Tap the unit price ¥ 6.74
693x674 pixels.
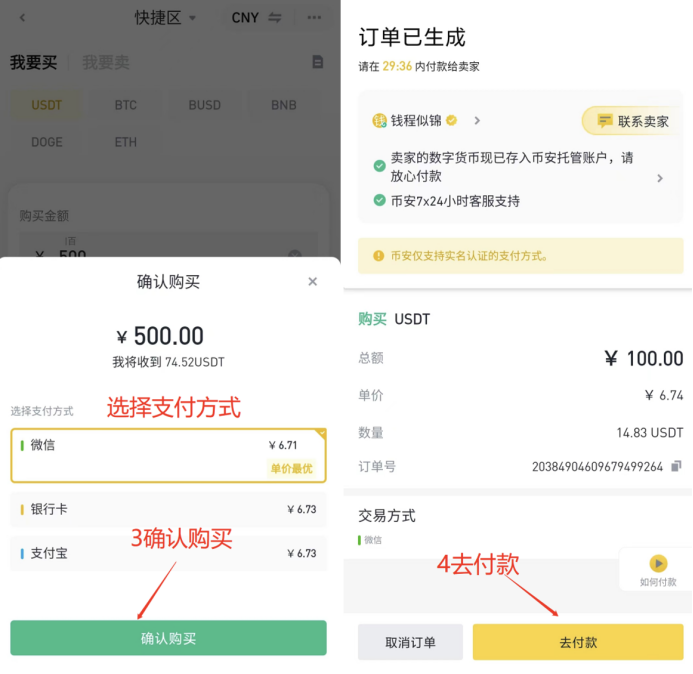pyautogui.click(x=664, y=395)
